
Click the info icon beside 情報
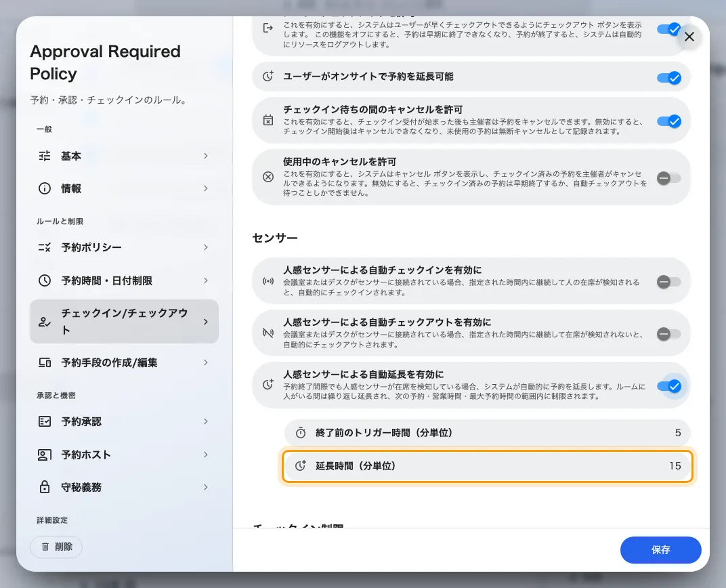coord(45,188)
